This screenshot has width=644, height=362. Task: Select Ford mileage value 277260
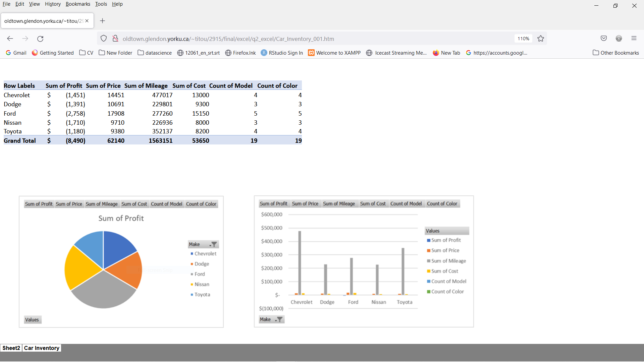pyautogui.click(x=162, y=114)
